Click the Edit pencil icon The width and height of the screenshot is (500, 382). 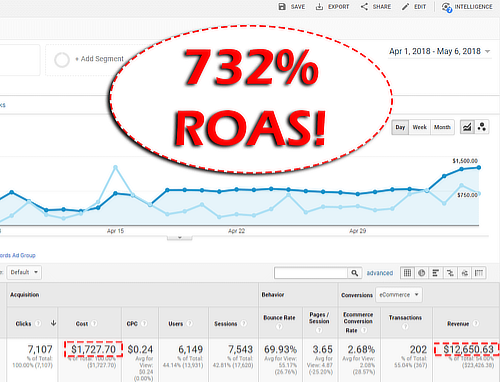[x=405, y=7]
